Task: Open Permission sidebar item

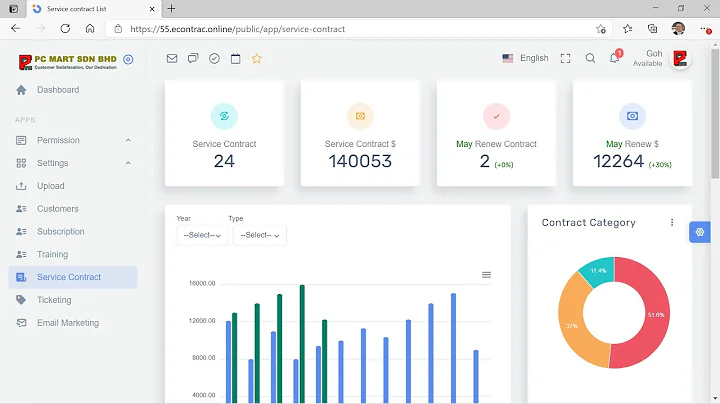Action: (x=58, y=140)
